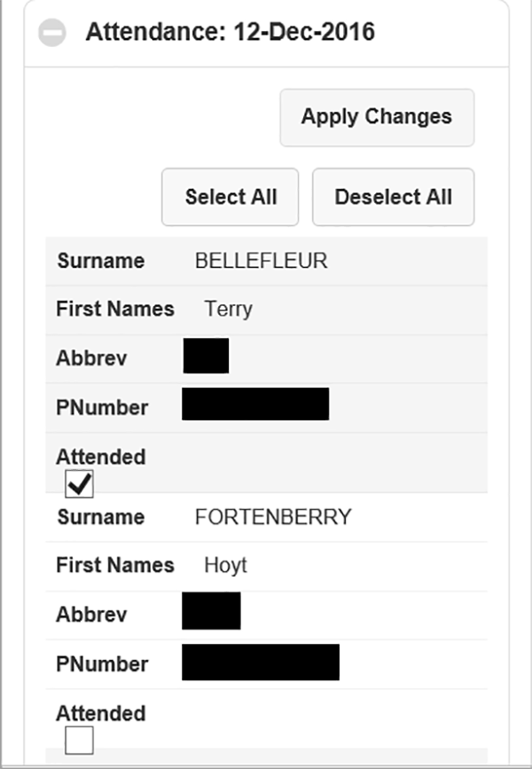Click the Deselect All button
The width and height of the screenshot is (532, 769).
[x=394, y=197]
